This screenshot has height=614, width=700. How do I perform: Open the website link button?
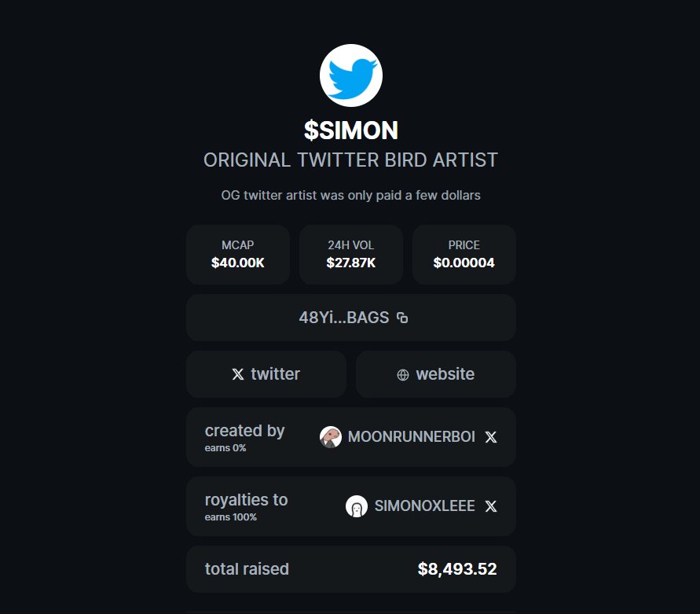coord(436,374)
